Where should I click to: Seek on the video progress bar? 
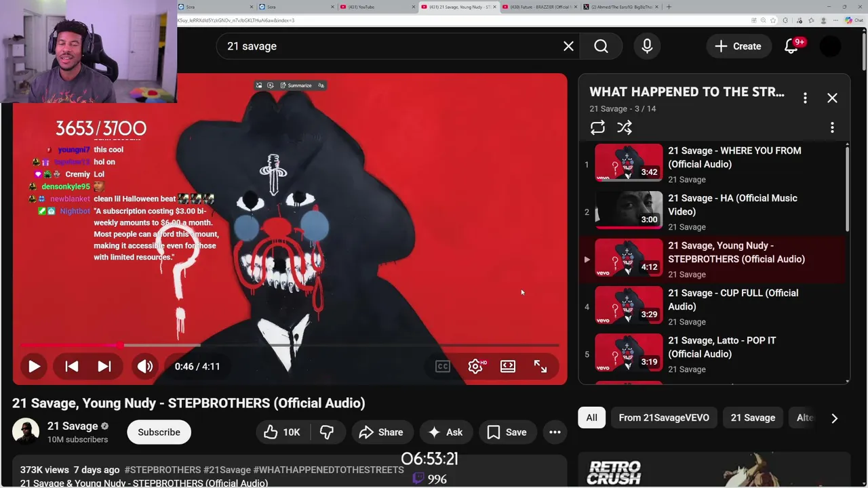click(x=290, y=346)
